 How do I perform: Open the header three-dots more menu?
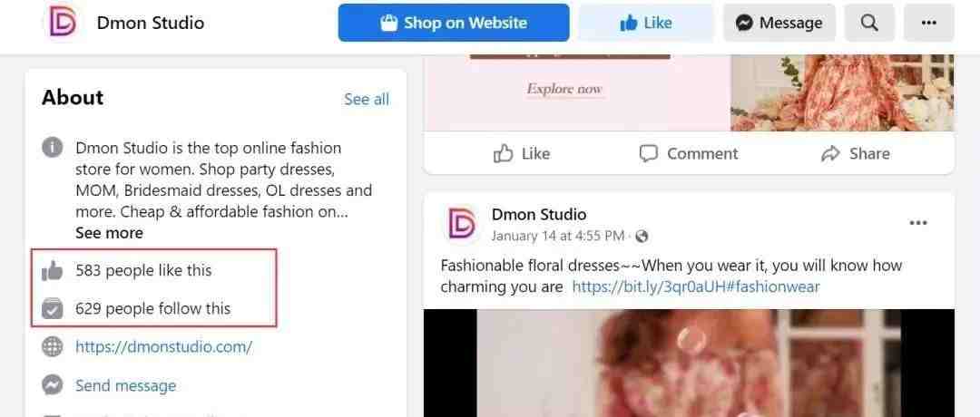[x=929, y=23]
